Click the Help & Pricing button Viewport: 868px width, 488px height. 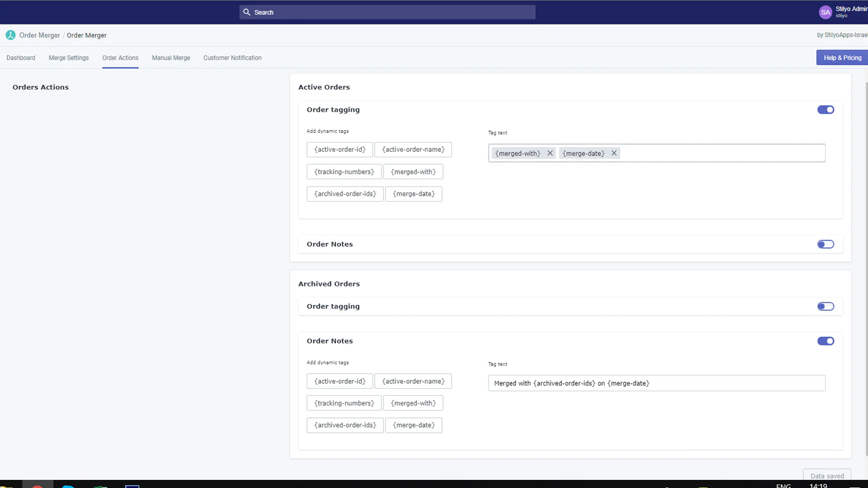[x=842, y=57]
